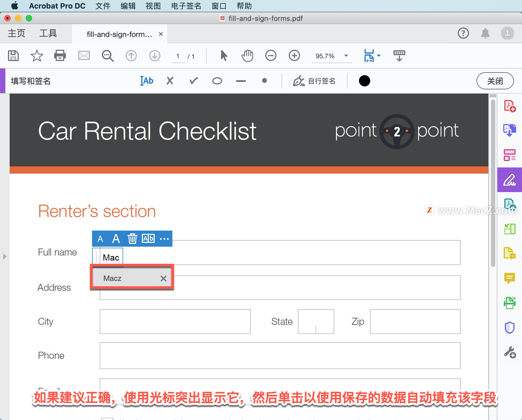Decrease text size with small A

coord(100,239)
